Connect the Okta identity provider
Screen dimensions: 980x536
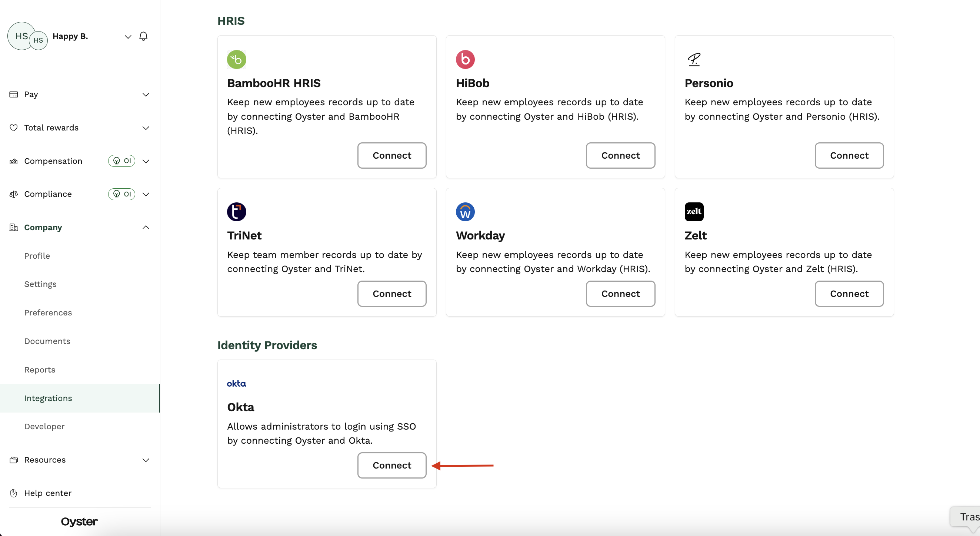(392, 465)
